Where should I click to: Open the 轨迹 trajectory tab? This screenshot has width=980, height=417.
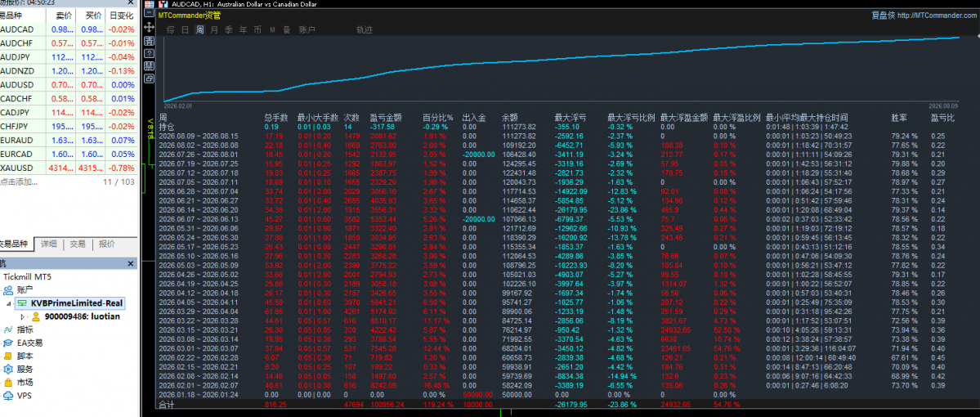[365, 29]
